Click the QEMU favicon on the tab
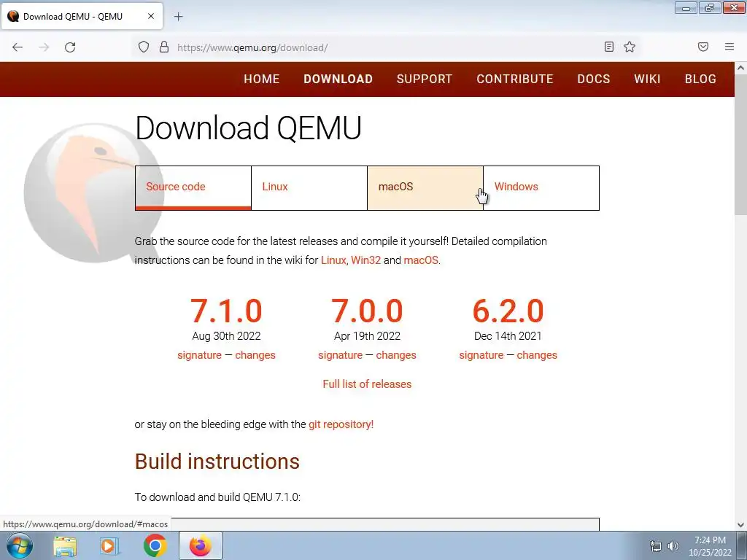Image resolution: width=747 pixels, height=560 pixels. 13,16
